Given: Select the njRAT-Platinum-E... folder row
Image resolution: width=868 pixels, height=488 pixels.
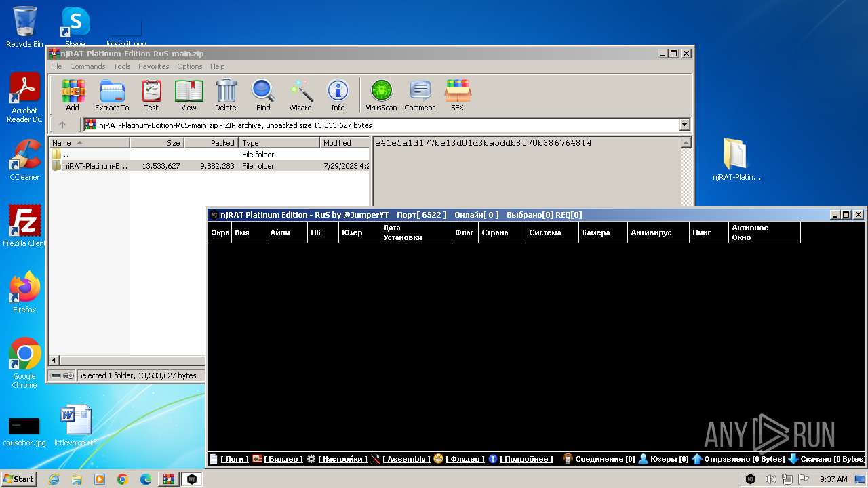Looking at the screenshot, I should click(209, 166).
